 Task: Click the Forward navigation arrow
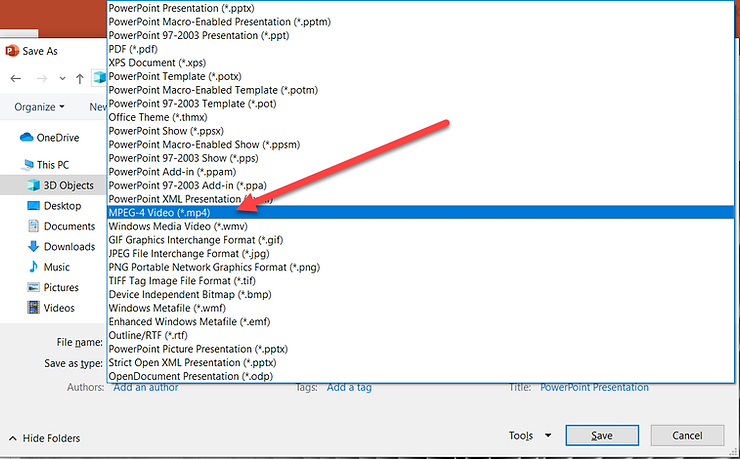(42, 78)
